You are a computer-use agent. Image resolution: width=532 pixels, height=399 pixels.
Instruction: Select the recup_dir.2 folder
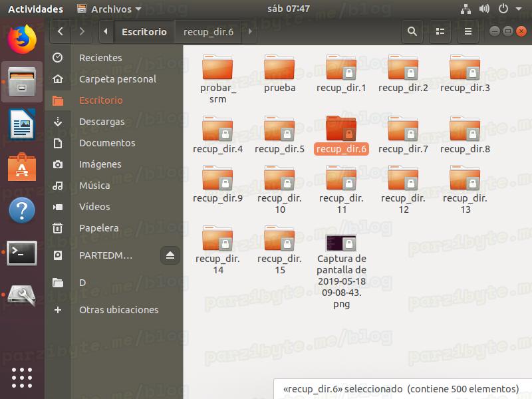(403, 73)
